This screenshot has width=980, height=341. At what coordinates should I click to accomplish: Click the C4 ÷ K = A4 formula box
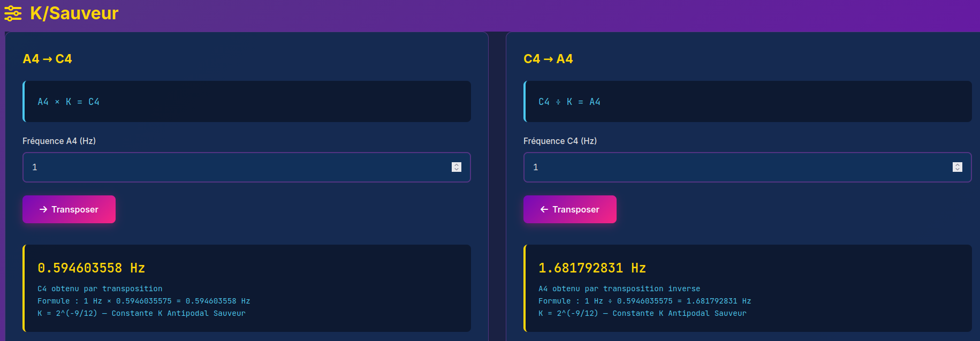748,102
